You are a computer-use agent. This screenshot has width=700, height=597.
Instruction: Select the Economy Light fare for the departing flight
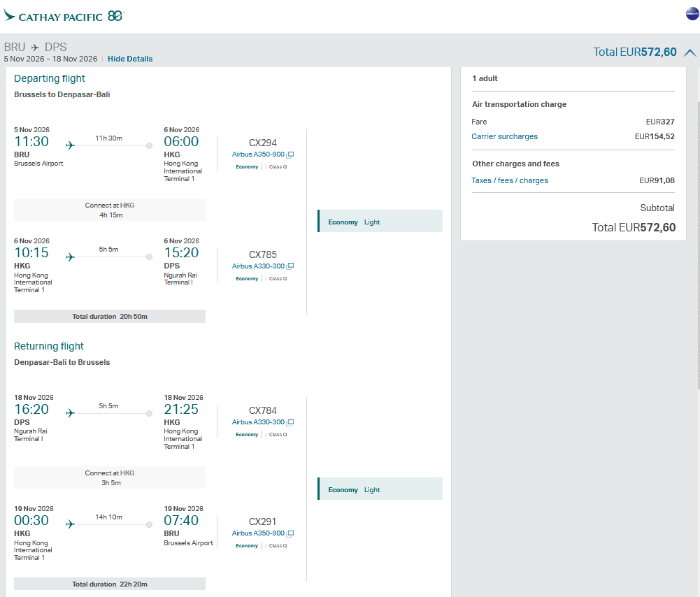[x=380, y=222]
